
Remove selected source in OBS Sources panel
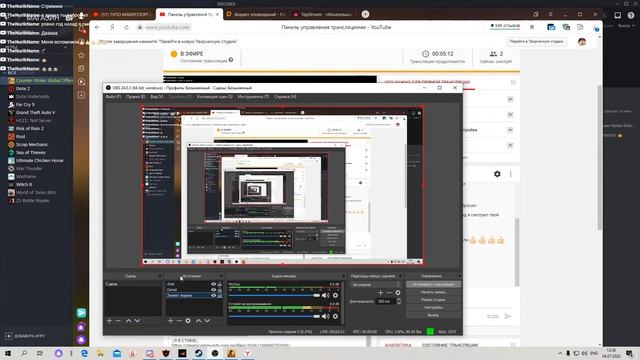coord(179,321)
